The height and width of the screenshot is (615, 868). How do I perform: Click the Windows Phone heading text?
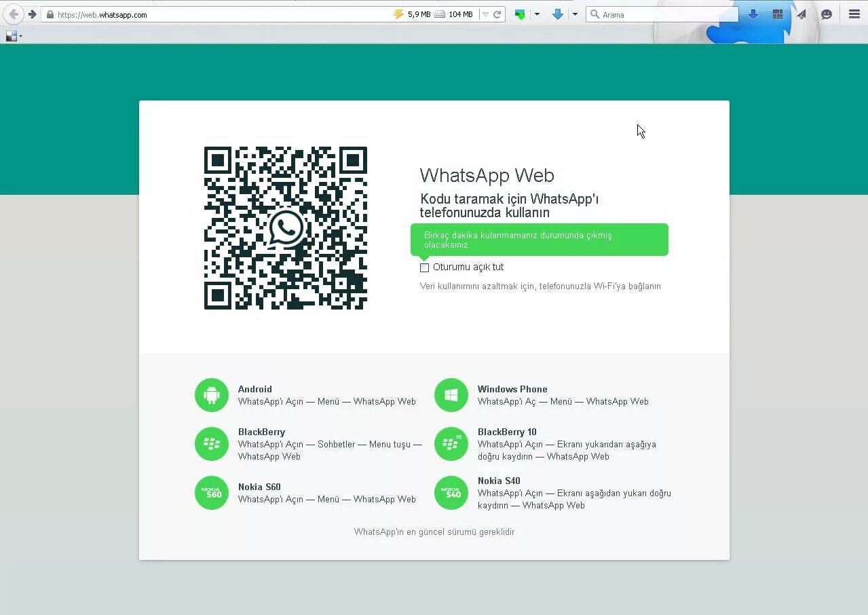512,389
